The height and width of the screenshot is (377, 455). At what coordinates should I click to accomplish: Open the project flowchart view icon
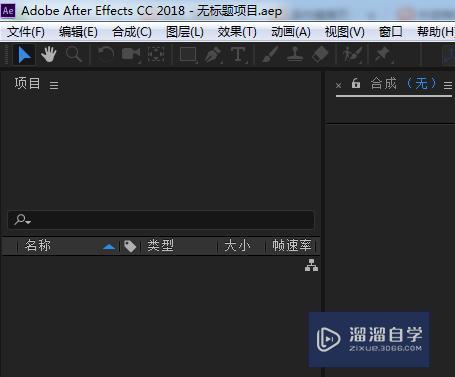[311, 265]
